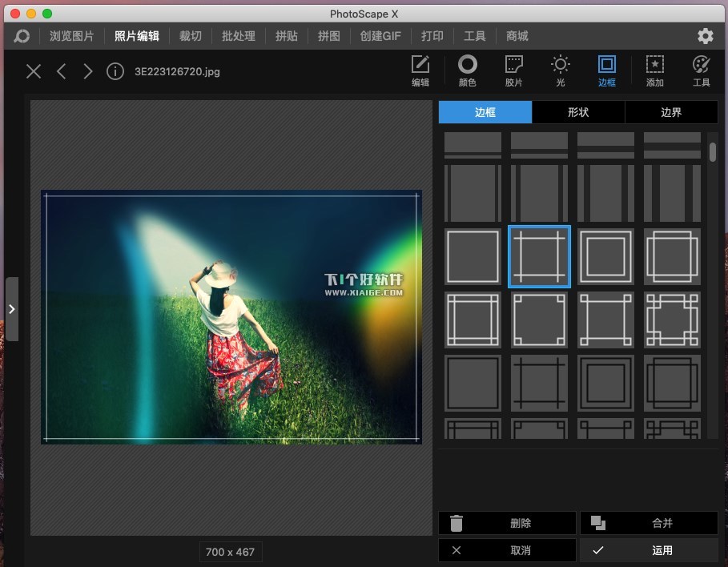Go to the next image arrow
728x567 pixels.
(88, 71)
